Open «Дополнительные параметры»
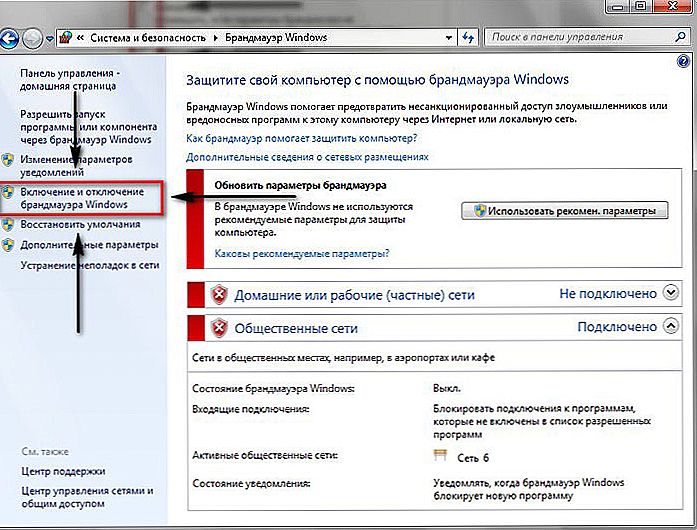Image resolution: width=697 pixels, height=530 pixels. pos(89,245)
